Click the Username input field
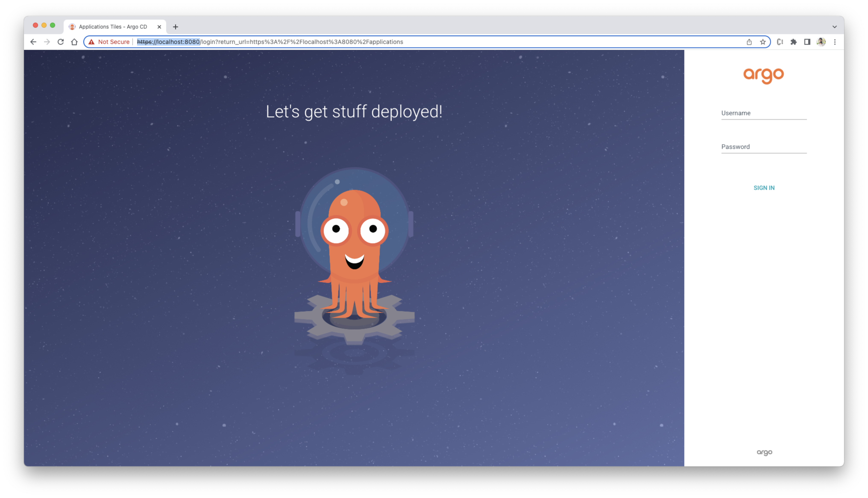868x498 pixels. click(x=764, y=113)
